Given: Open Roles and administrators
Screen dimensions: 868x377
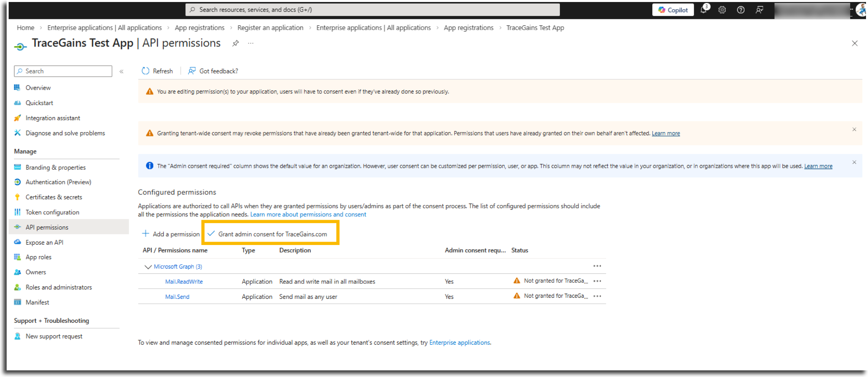Looking at the screenshot, I should (x=58, y=287).
